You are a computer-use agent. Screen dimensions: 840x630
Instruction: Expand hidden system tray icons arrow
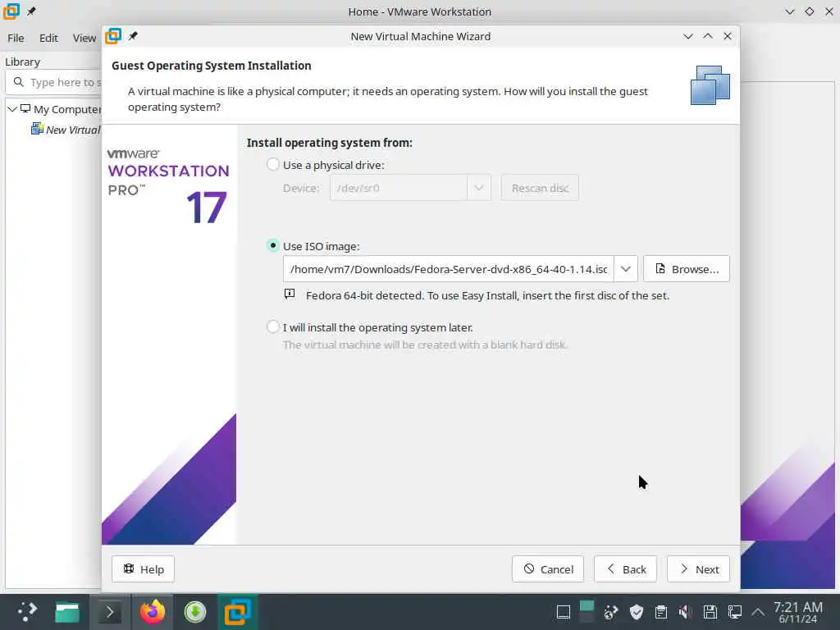[x=758, y=612]
